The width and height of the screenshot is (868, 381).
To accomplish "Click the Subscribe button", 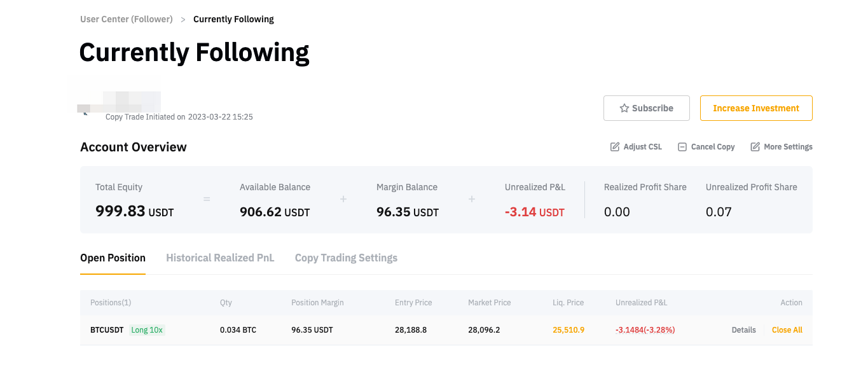I will (647, 108).
